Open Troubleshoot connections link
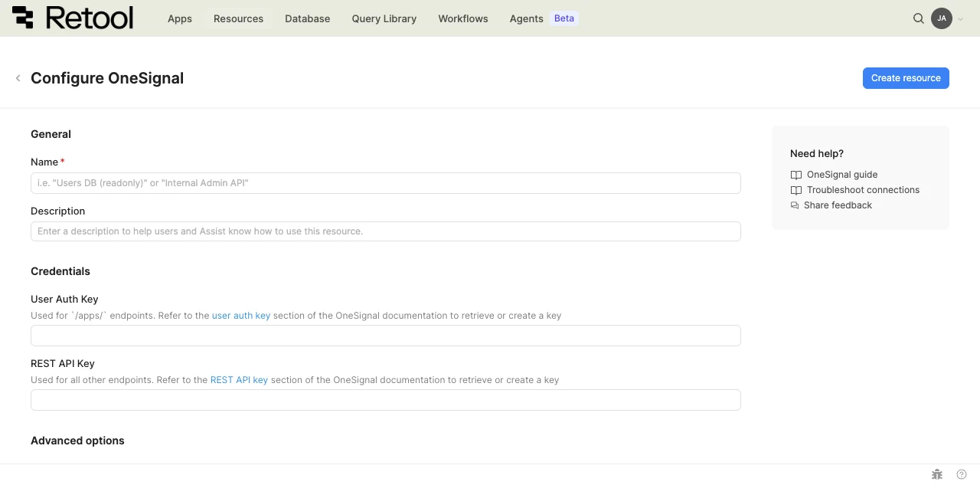Image resolution: width=980 pixels, height=485 pixels. click(x=863, y=190)
